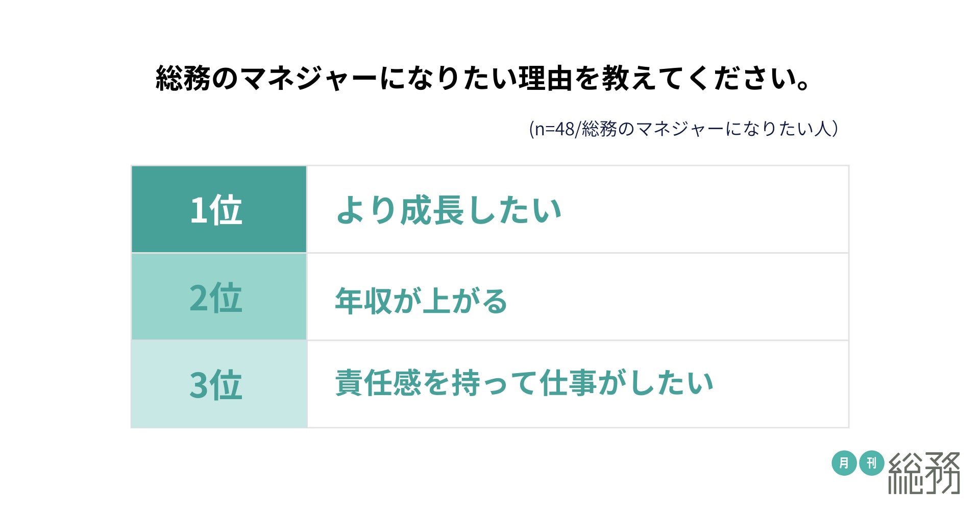Click the より成長したい answer text

449,210
